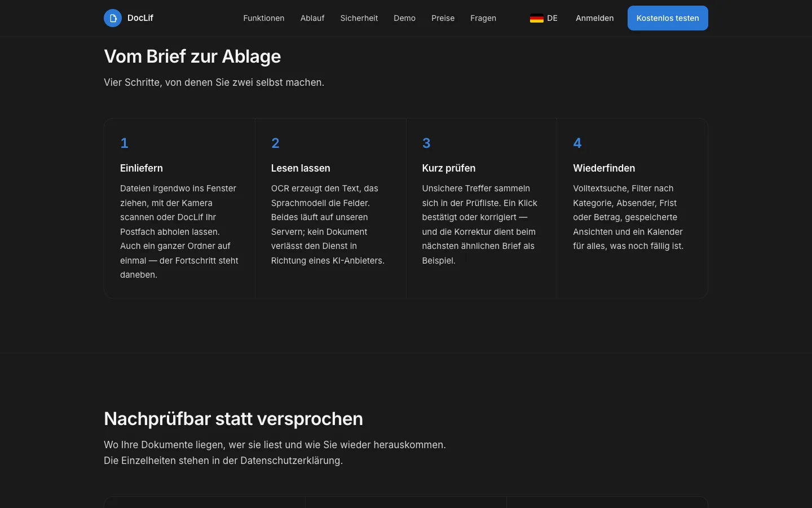
Task: Click the subtitle 'Vier Schritte, von denen Sie zwei selbst machen.'
Action: (214, 82)
